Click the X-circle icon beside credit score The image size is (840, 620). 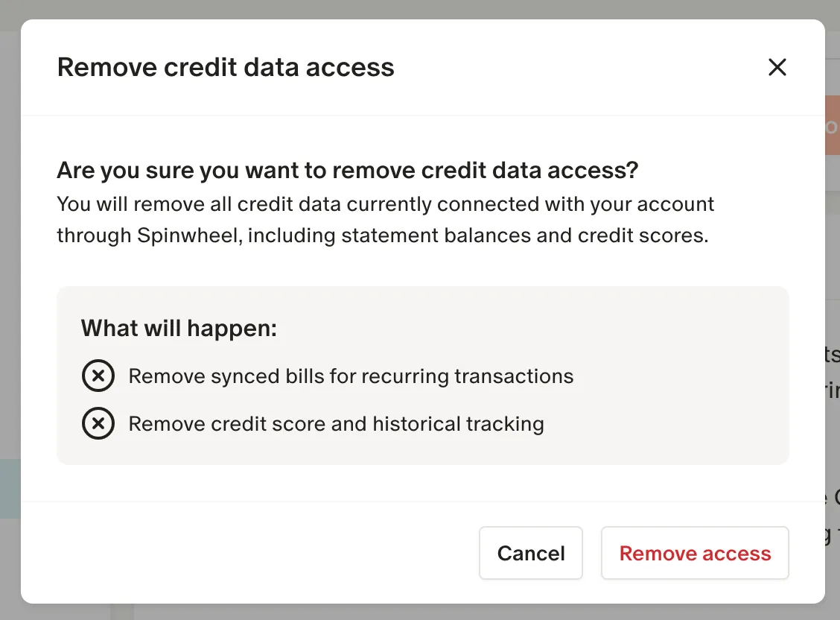click(98, 423)
